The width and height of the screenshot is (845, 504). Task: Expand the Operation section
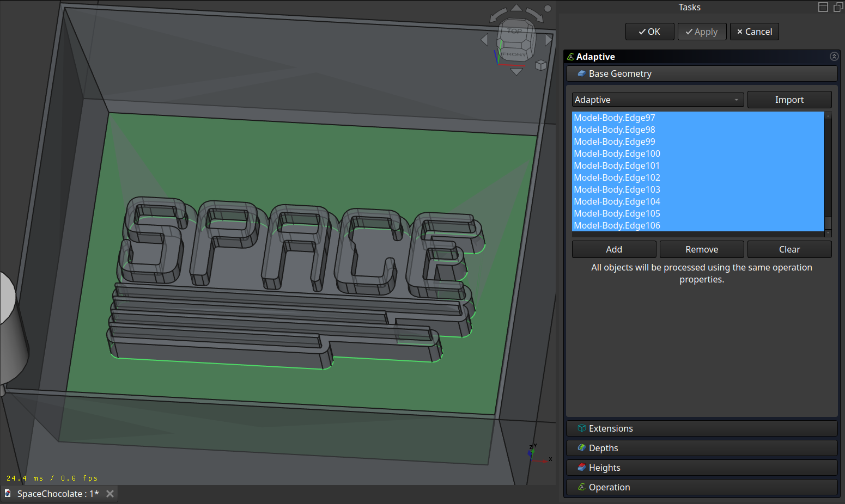pyautogui.click(x=702, y=487)
